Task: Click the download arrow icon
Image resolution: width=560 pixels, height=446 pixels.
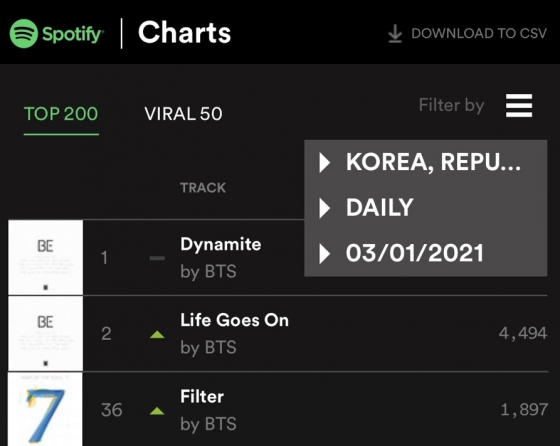Action: pyautogui.click(x=395, y=34)
